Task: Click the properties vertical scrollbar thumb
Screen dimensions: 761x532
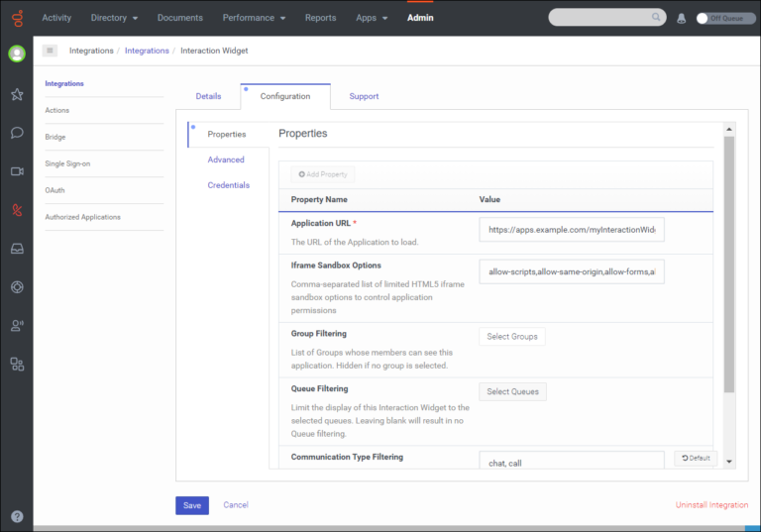Action: click(729, 265)
